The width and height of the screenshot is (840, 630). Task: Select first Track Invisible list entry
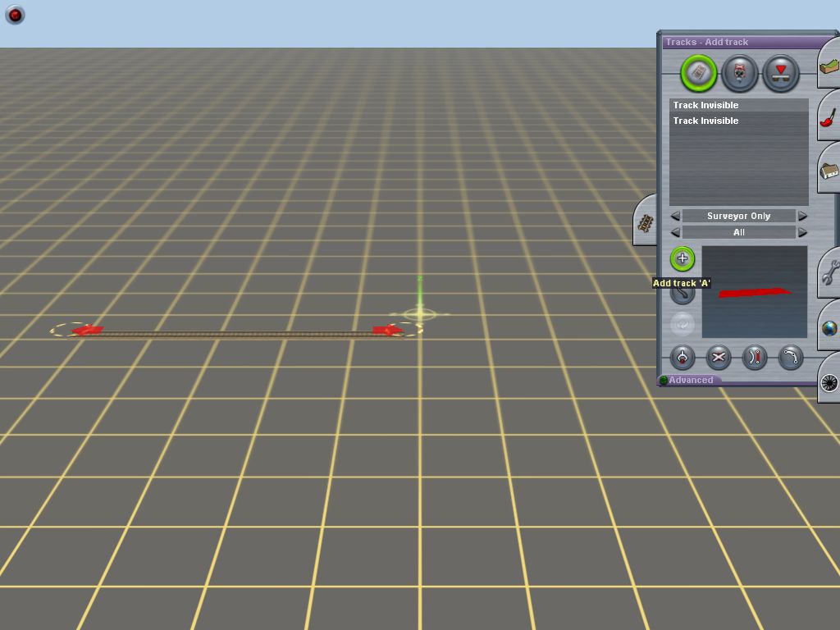tap(738, 105)
